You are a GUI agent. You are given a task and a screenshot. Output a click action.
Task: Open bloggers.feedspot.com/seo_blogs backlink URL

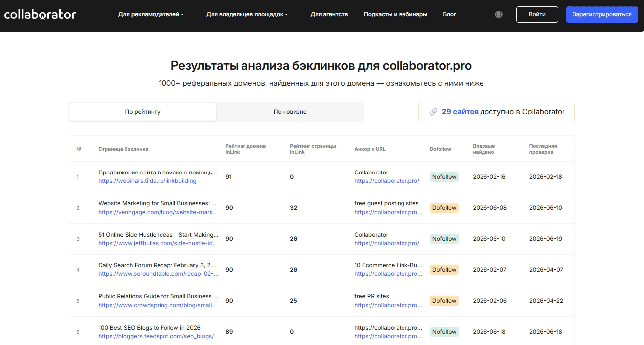click(156, 336)
